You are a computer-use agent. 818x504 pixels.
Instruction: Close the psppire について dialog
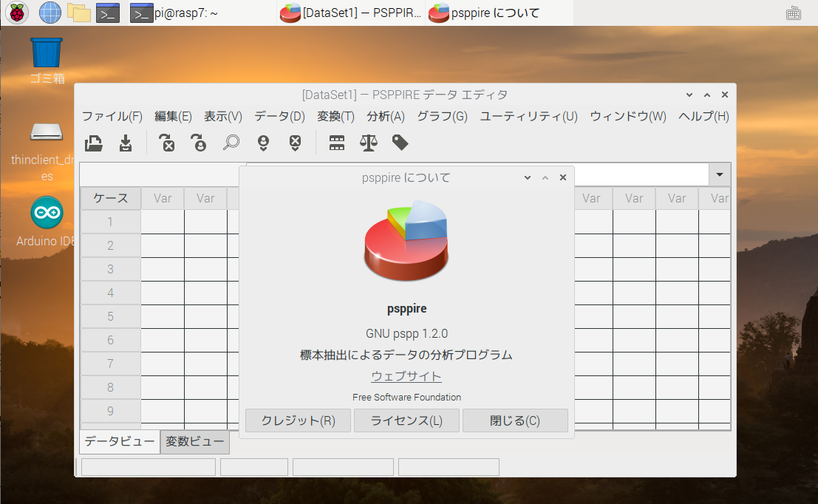pyautogui.click(x=563, y=177)
